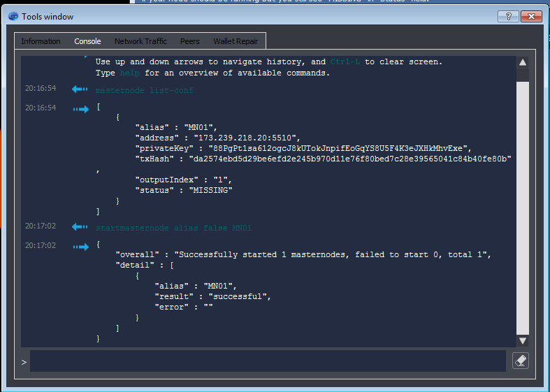The height and width of the screenshot is (392, 550).
Task: Click the "status" : "MISSING" line
Action: tap(184, 190)
